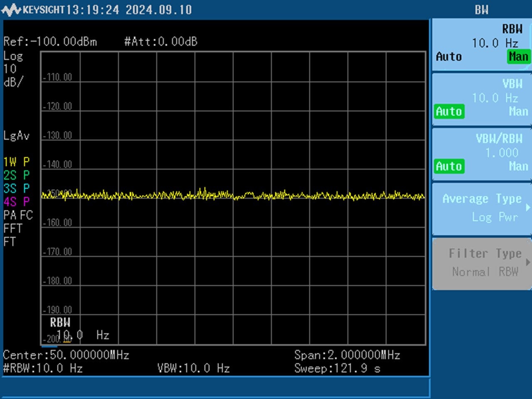Click the yellow trace near center frequency

coord(233,196)
